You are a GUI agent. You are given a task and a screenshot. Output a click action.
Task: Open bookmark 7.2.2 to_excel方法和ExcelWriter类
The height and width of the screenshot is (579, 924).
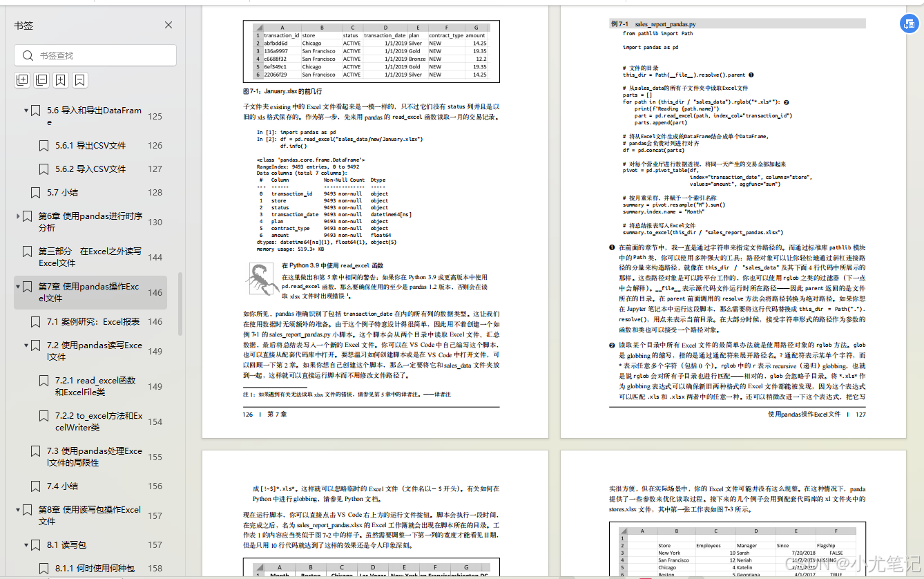click(99, 421)
